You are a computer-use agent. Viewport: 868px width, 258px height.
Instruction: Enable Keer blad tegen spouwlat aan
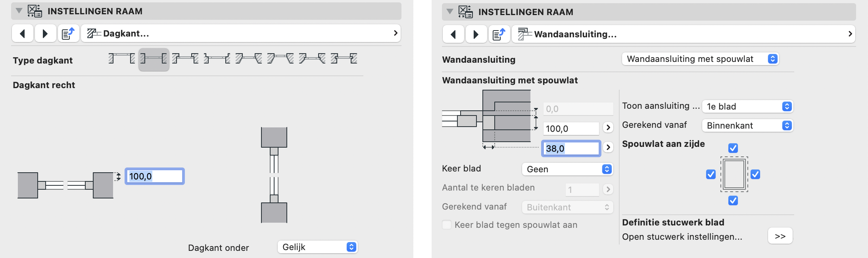tap(447, 225)
